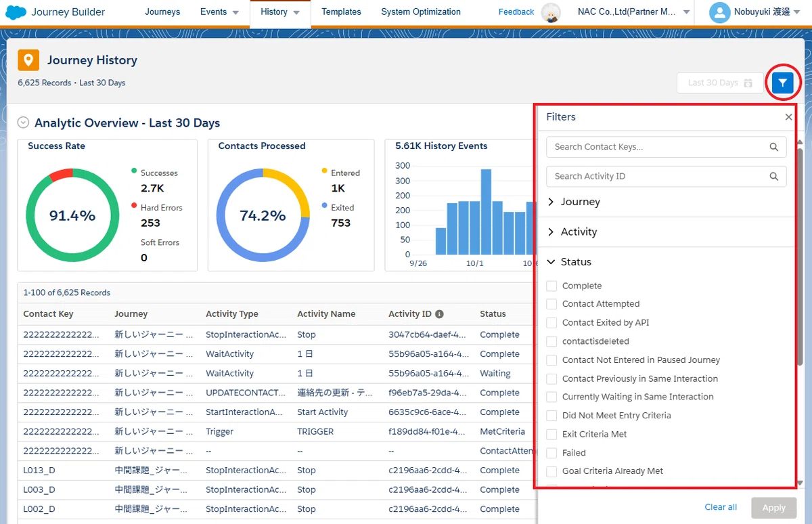The height and width of the screenshot is (524, 812).
Task: Collapse the Analytic Overview section
Action: 24,123
